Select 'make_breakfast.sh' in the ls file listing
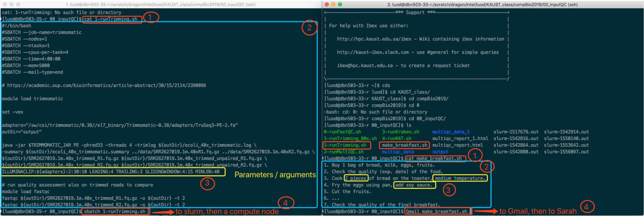 405,145
